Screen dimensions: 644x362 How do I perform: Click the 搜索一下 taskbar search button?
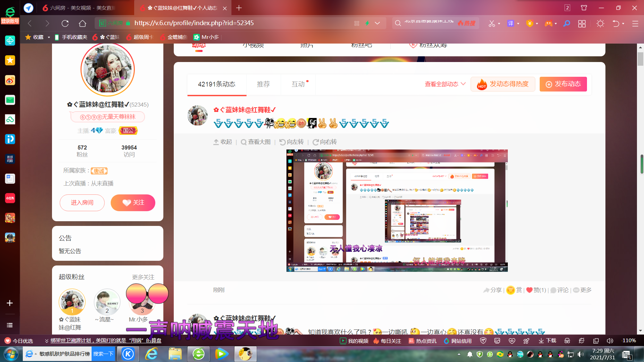[x=103, y=354]
